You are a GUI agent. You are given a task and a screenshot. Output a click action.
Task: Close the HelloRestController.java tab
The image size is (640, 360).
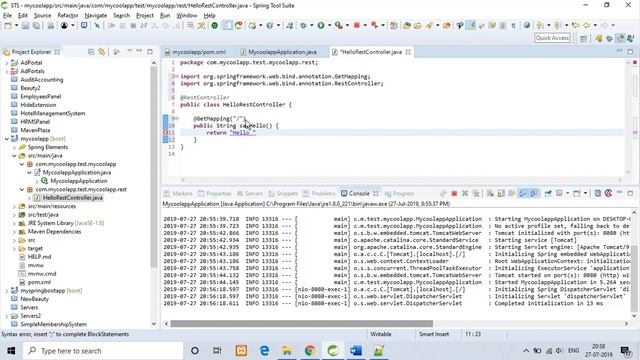click(408, 52)
